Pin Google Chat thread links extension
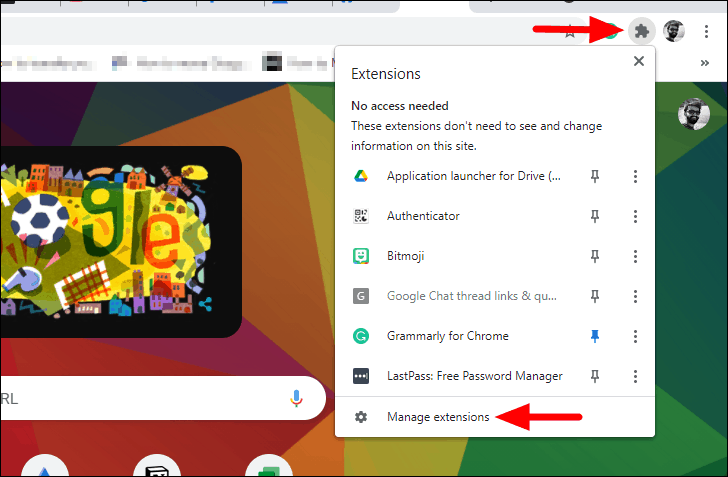 coord(595,296)
